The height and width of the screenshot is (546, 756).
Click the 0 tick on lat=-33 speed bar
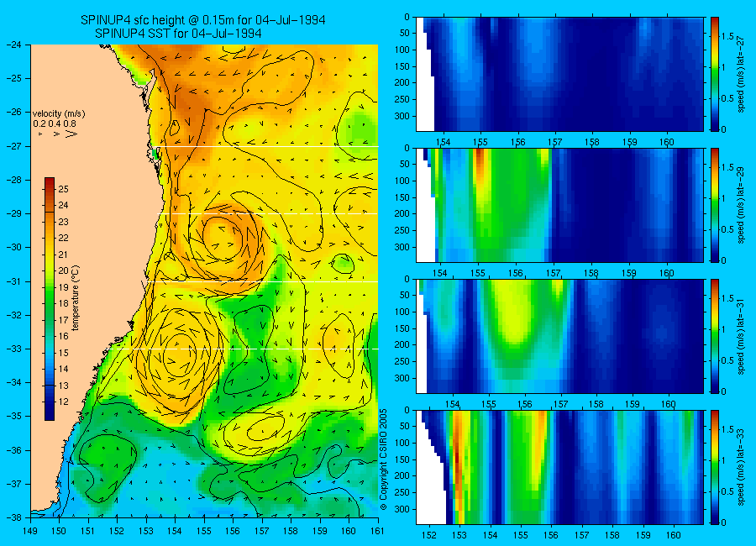pos(723,522)
